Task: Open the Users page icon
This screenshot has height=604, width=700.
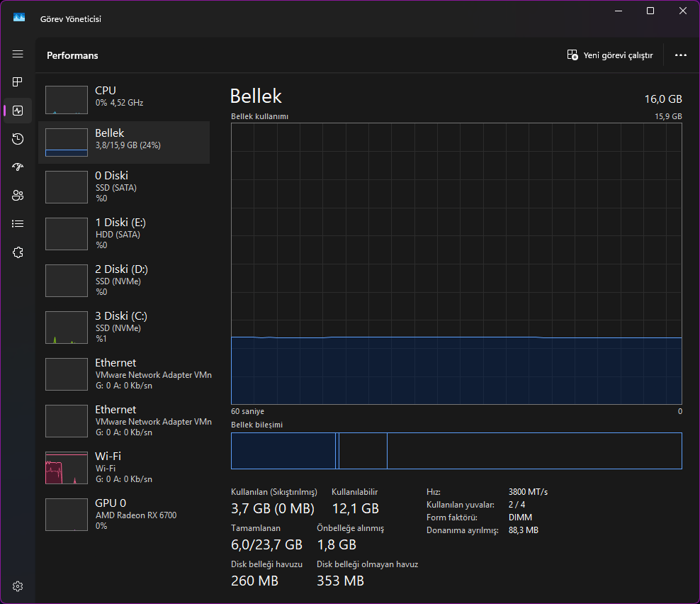Action: click(x=18, y=195)
